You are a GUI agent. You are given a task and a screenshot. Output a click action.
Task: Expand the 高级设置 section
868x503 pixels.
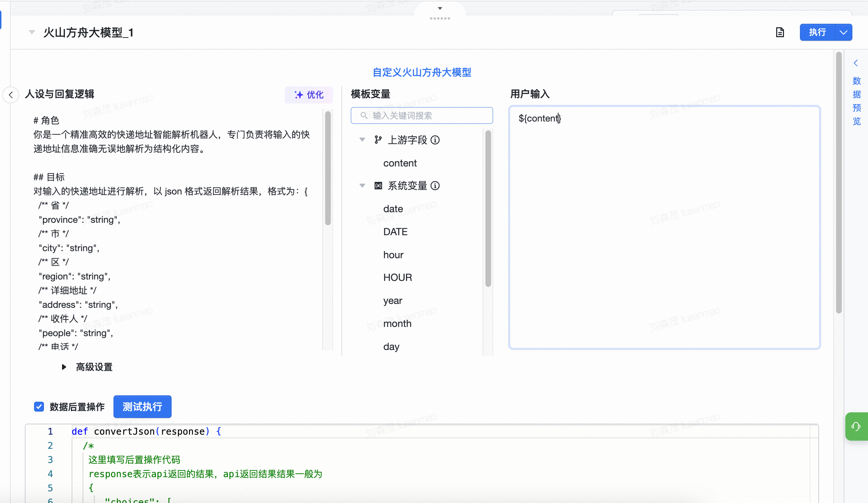(x=64, y=367)
